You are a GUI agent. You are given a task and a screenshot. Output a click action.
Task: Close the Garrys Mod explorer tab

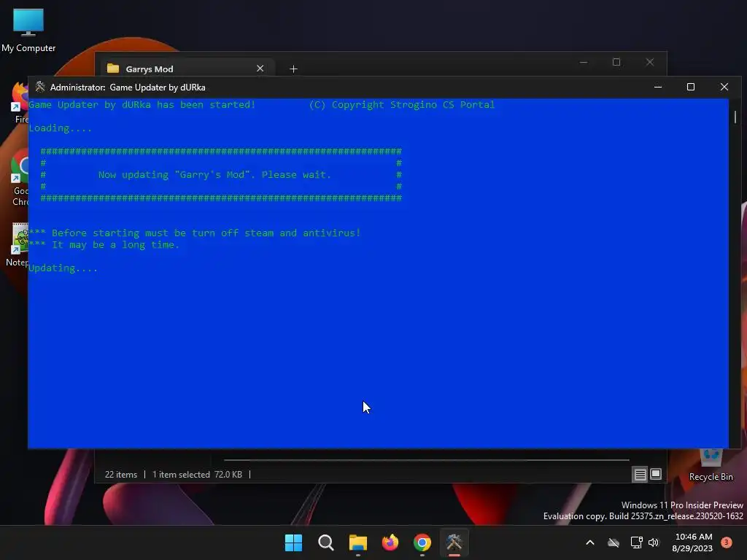click(x=260, y=69)
